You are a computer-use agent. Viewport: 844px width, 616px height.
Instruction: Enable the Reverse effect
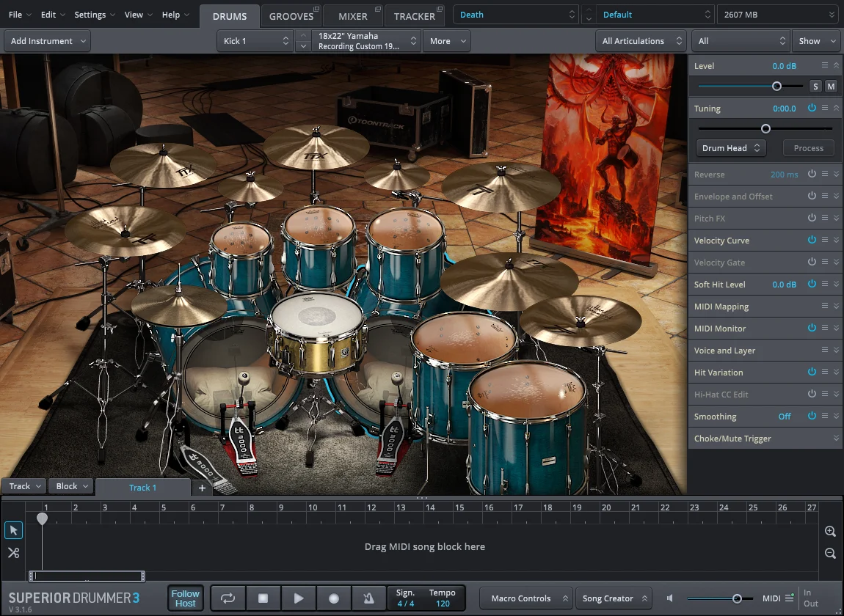click(812, 175)
